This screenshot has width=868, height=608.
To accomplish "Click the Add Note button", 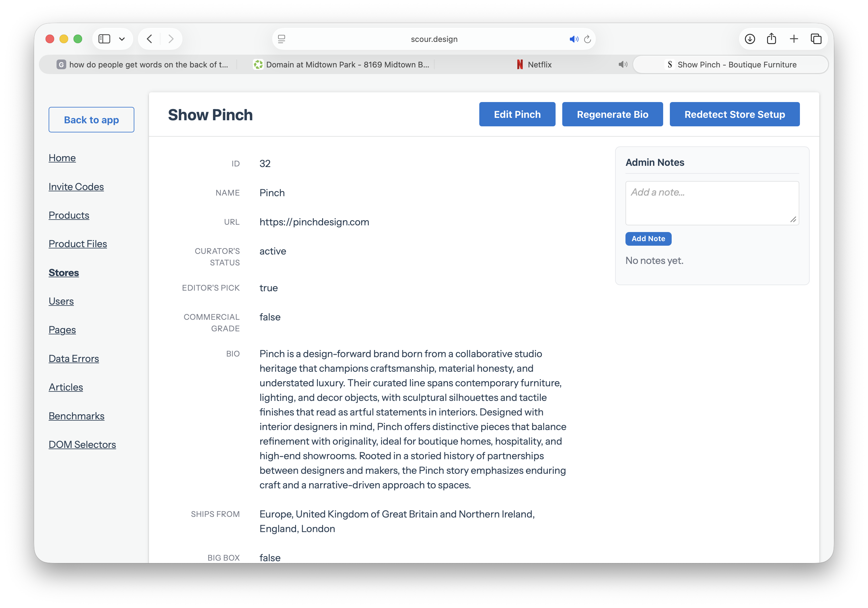I will pos(648,239).
